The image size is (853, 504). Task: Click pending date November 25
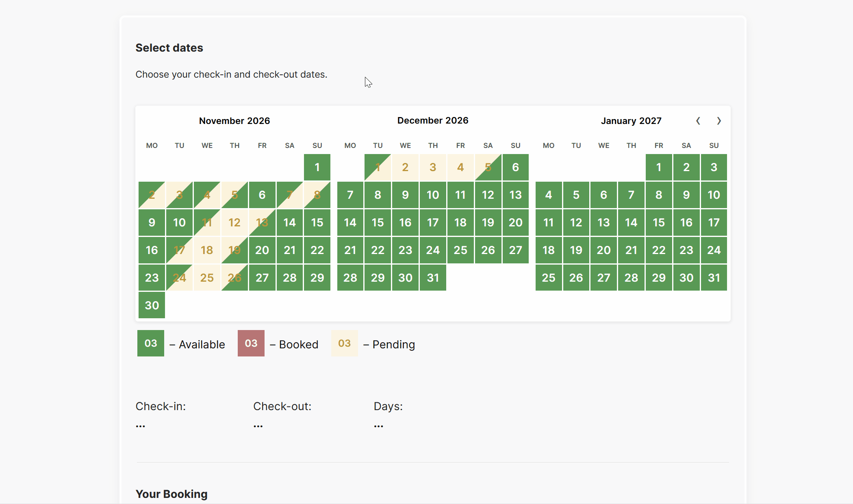207,278
